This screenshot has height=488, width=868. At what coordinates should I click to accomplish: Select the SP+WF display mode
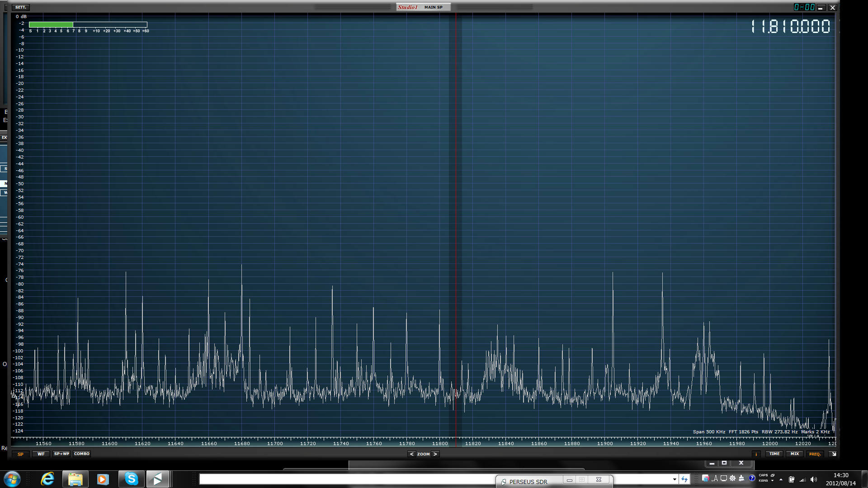pyautogui.click(x=61, y=454)
